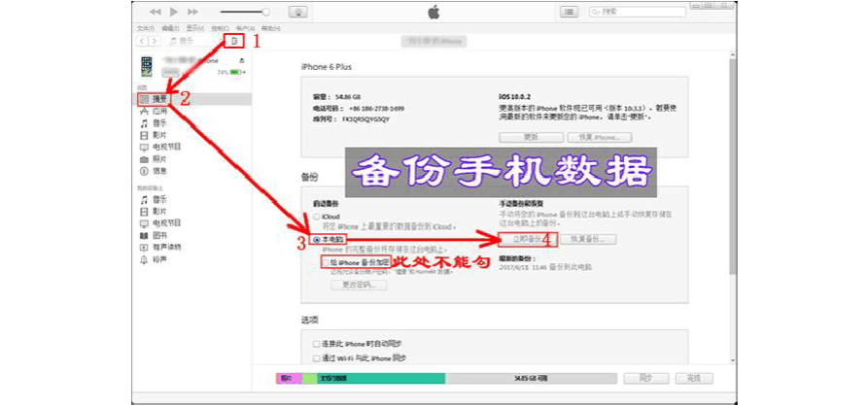Click the 同步 button

[x=645, y=379]
